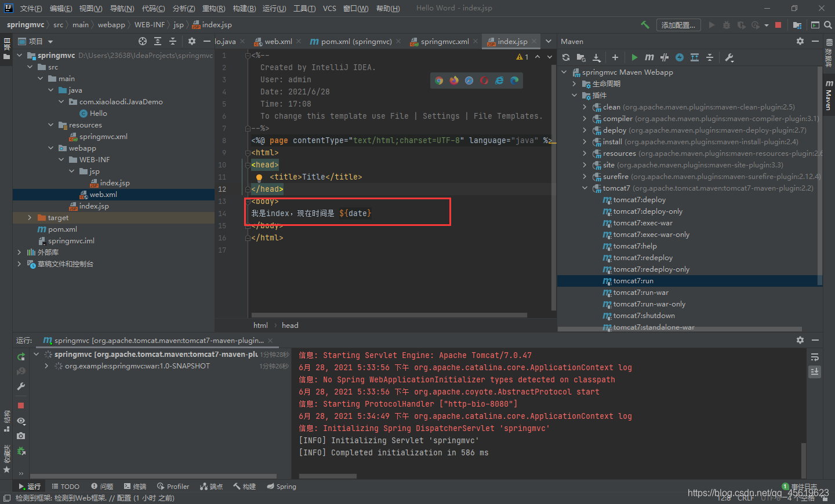Screen dimensions: 835x504
Task: Click the Maven reimport (reload) icon
Action: point(565,57)
